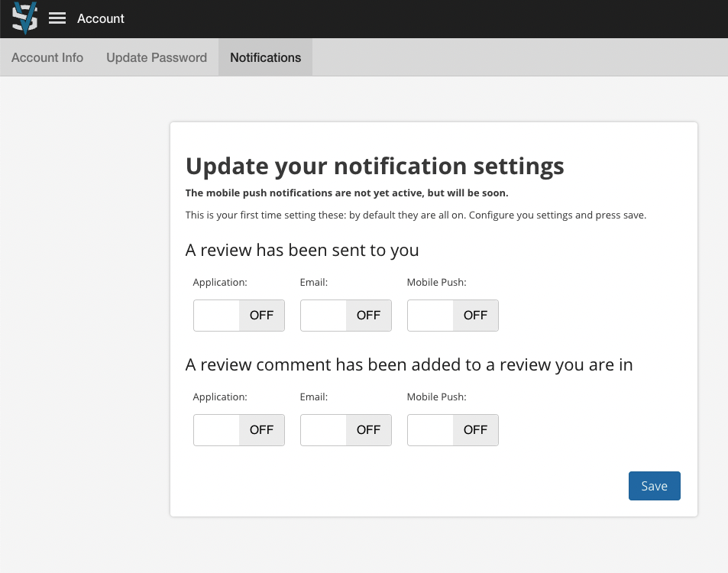Select the Notifications tab
The width and height of the screenshot is (728, 573).
click(266, 57)
